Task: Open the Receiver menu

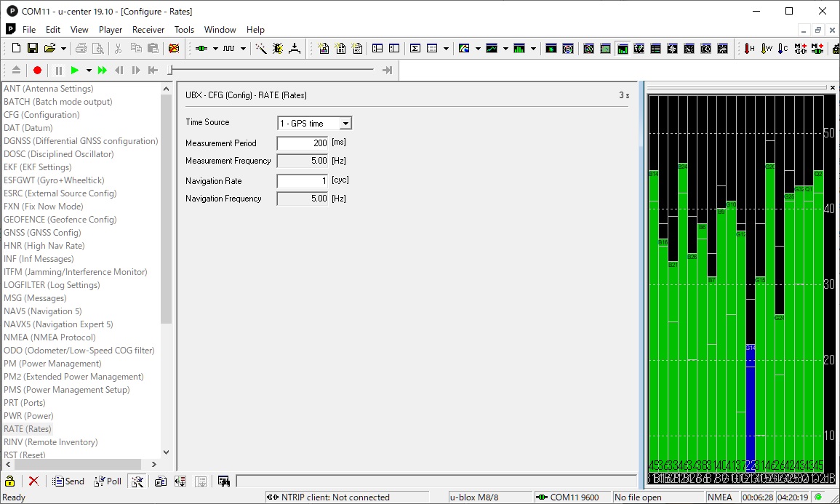Action: point(148,30)
